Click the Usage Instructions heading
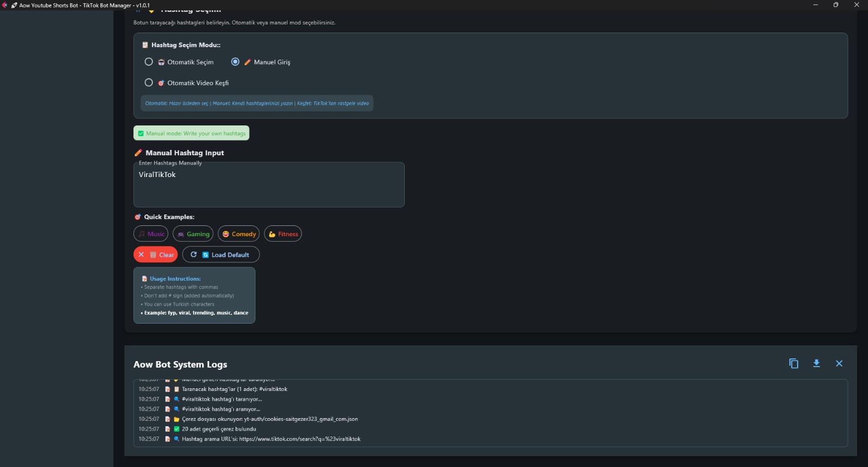Screen dimensions: 868x467 click(x=175, y=279)
